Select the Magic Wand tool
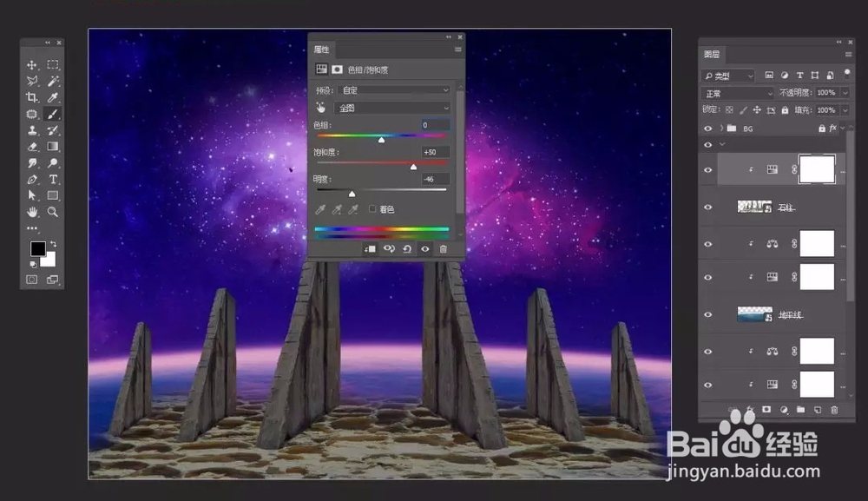This screenshot has width=868, height=501. [x=53, y=82]
